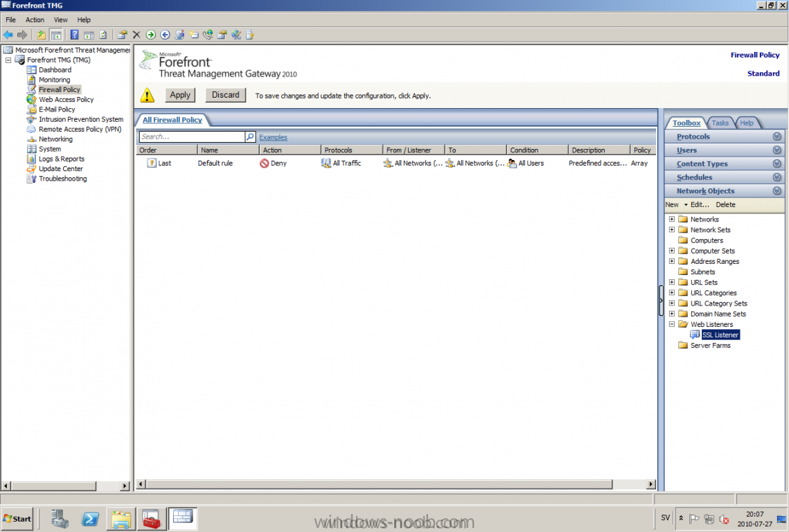Image resolution: width=789 pixels, height=532 pixels.
Task: Expand the Address Ranges folder
Action: pos(672,261)
